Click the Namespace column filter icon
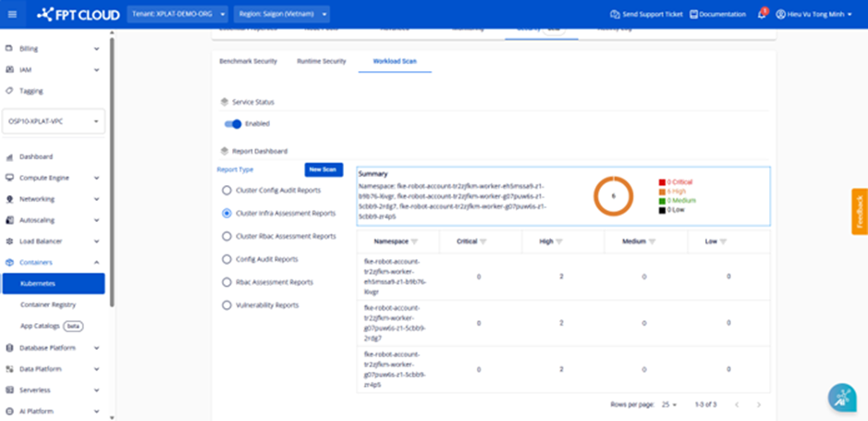868x421 pixels. point(414,241)
